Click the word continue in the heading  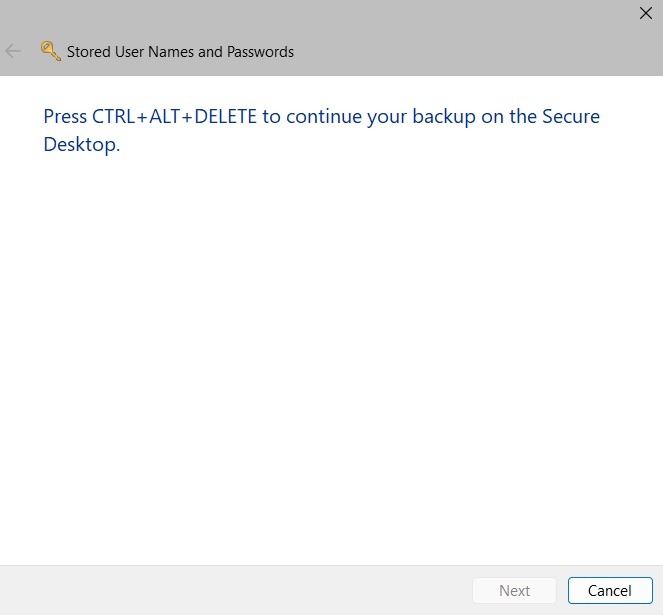click(324, 117)
